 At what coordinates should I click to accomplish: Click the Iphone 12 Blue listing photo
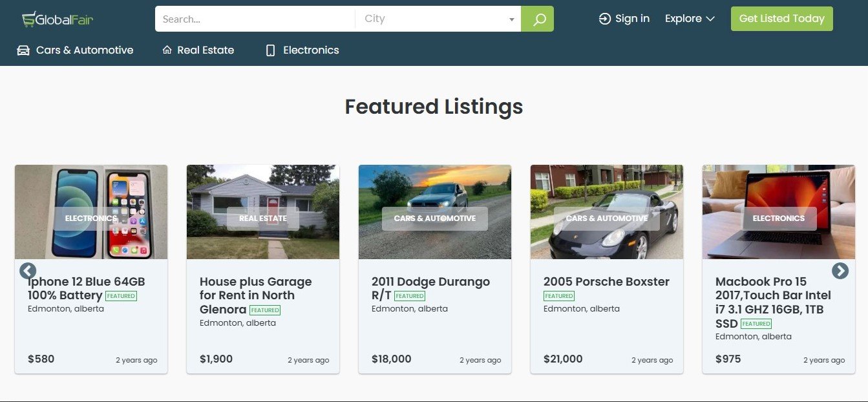point(91,194)
